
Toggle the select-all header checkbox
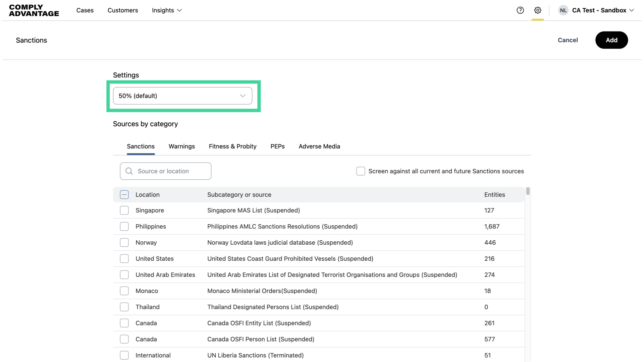(x=124, y=195)
